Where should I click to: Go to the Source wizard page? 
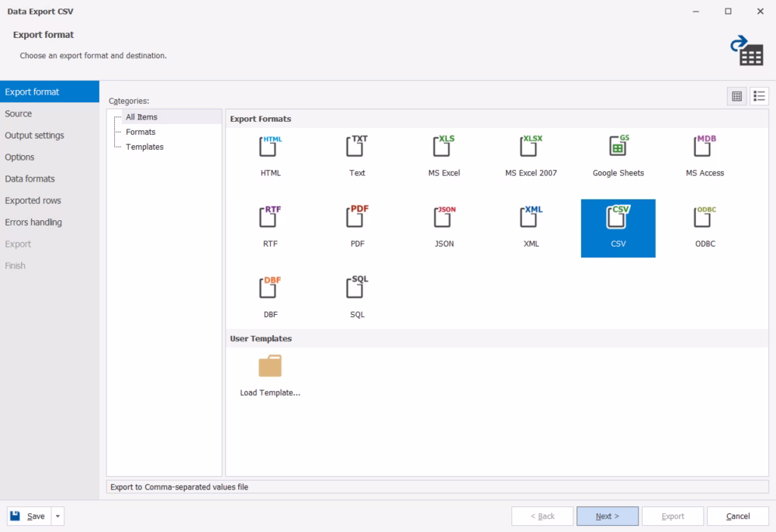50,114
